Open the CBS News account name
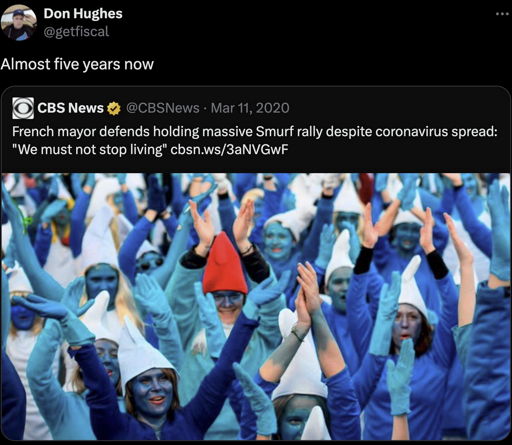The width and height of the screenshot is (512, 445). point(71,108)
